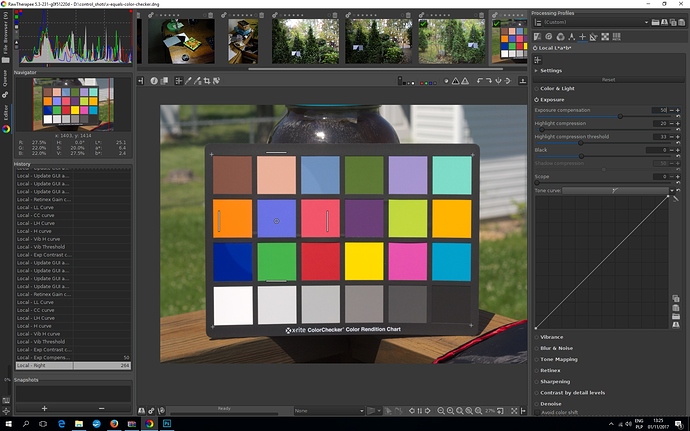Remove snapshot with minus button

click(102, 409)
